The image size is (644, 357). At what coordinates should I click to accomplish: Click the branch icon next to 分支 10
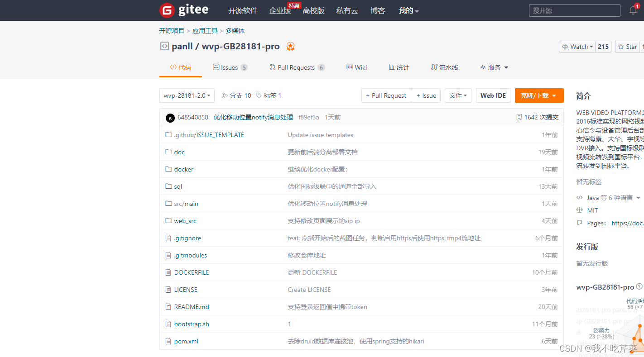coord(225,95)
